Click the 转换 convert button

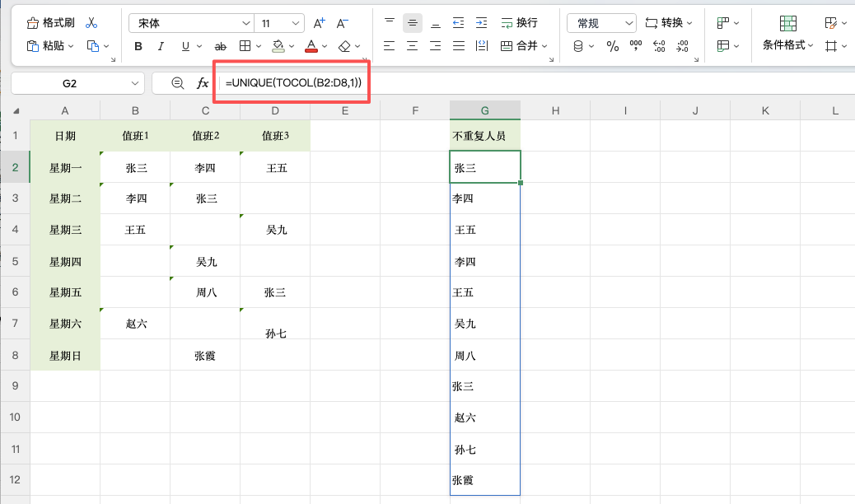664,23
